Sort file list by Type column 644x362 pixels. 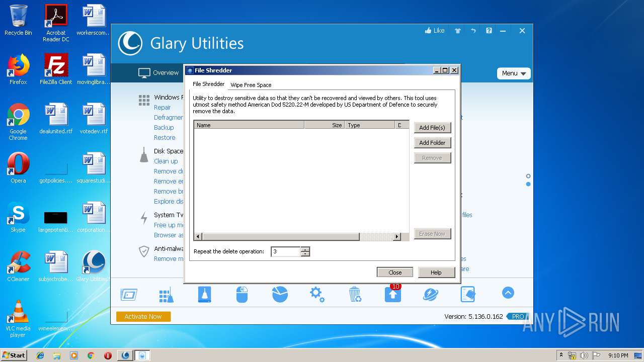click(x=370, y=125)
